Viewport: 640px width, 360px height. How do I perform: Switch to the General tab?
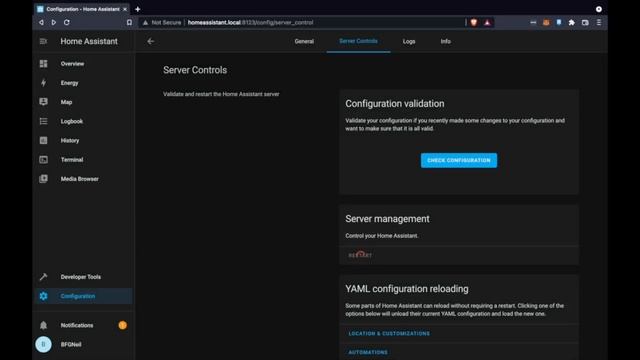point(304,41)
